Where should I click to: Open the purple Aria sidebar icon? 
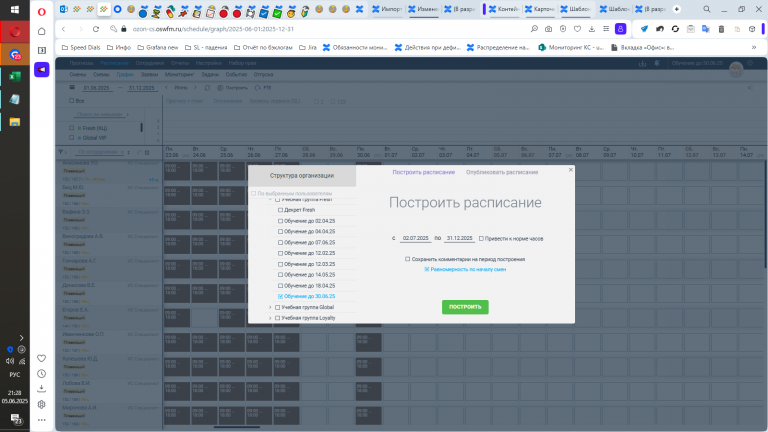[x=42, y=70]
